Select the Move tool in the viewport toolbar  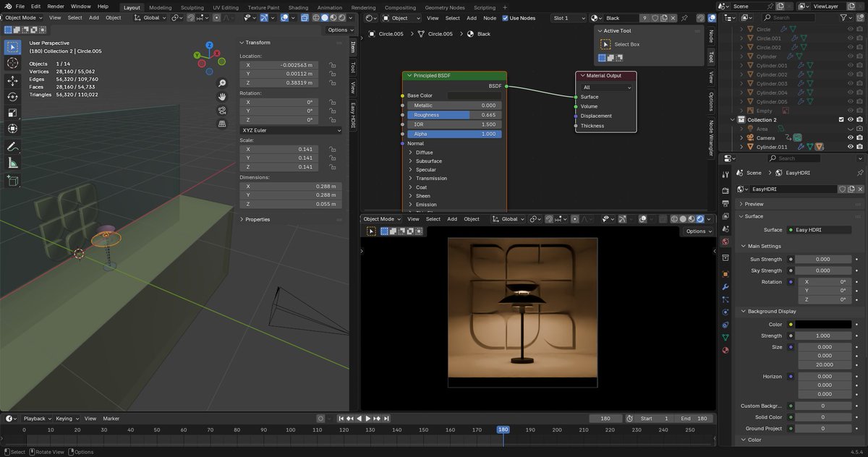[12, 80]
